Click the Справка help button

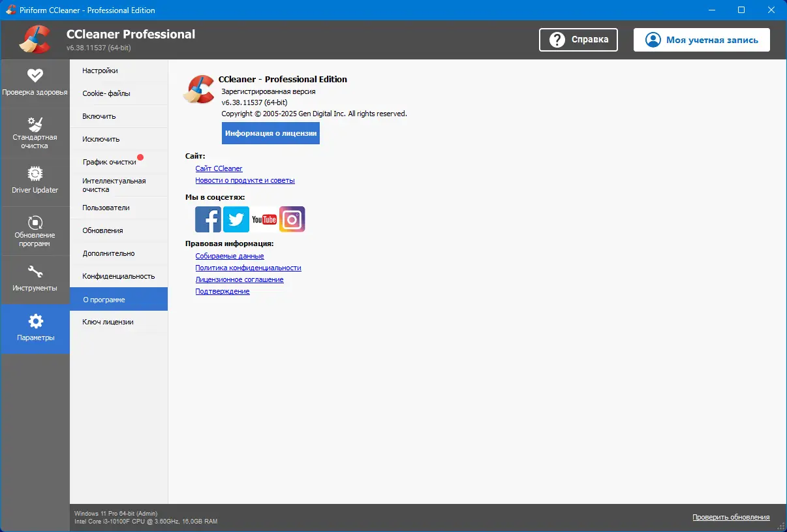coord(578,40)
